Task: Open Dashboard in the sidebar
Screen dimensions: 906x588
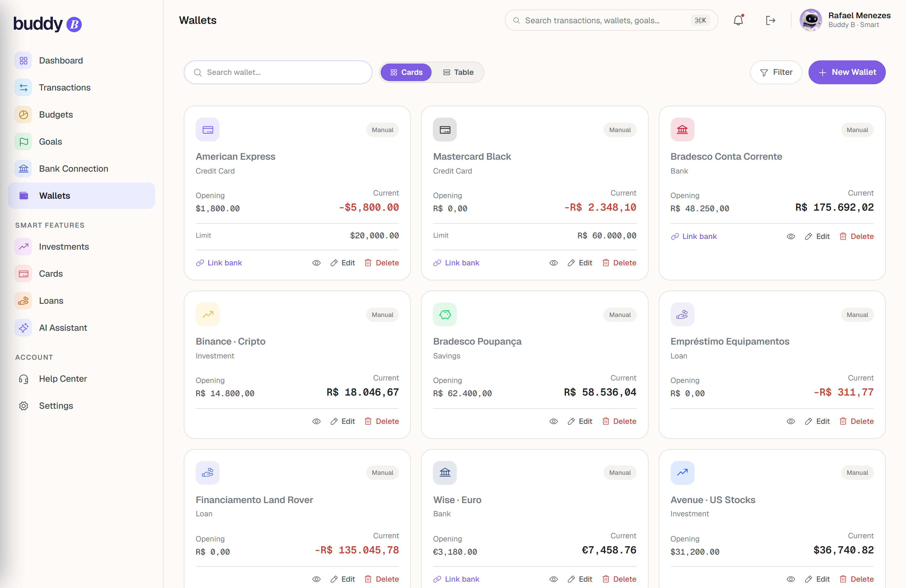Action: tap(81, 60)
